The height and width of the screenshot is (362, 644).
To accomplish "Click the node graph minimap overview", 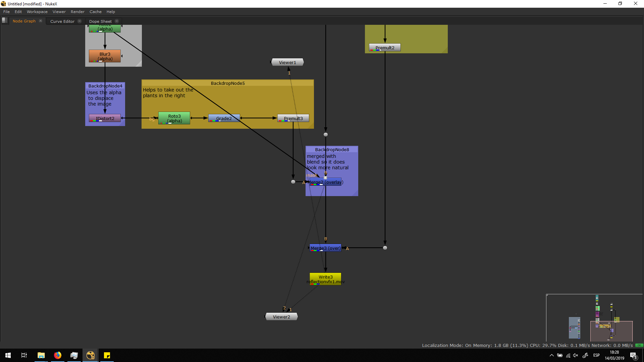I will (594, 318).
